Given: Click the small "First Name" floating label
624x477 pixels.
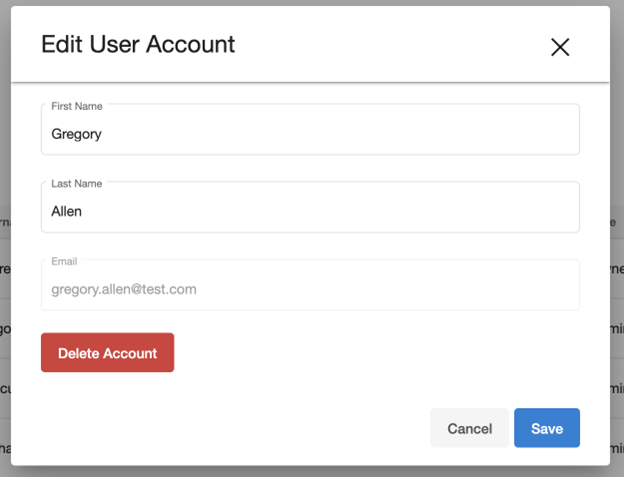Looking at the screenshot, I should click(77, 106).
